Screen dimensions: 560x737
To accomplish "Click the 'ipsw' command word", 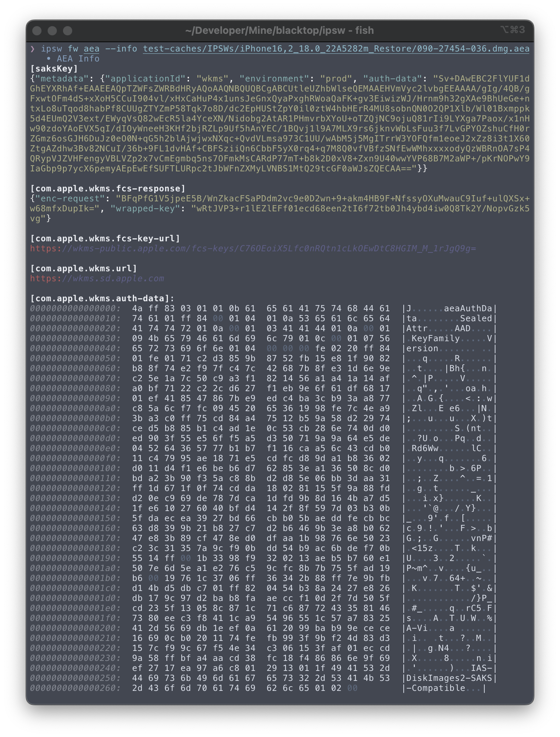I will pos(51,49).
